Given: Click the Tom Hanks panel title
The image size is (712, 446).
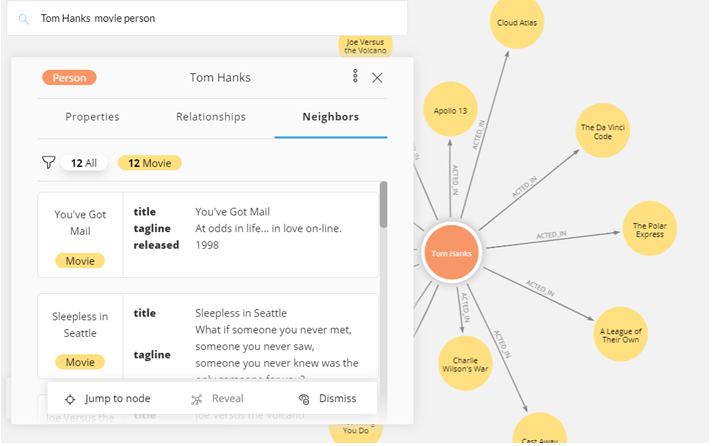Looking at the screenshot, I should [x=220, y=78].
